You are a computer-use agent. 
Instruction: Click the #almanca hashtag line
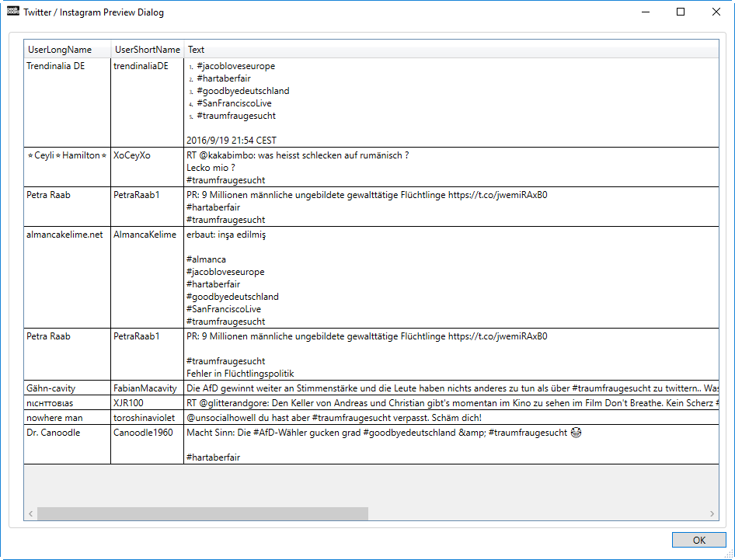click(206, 259)
